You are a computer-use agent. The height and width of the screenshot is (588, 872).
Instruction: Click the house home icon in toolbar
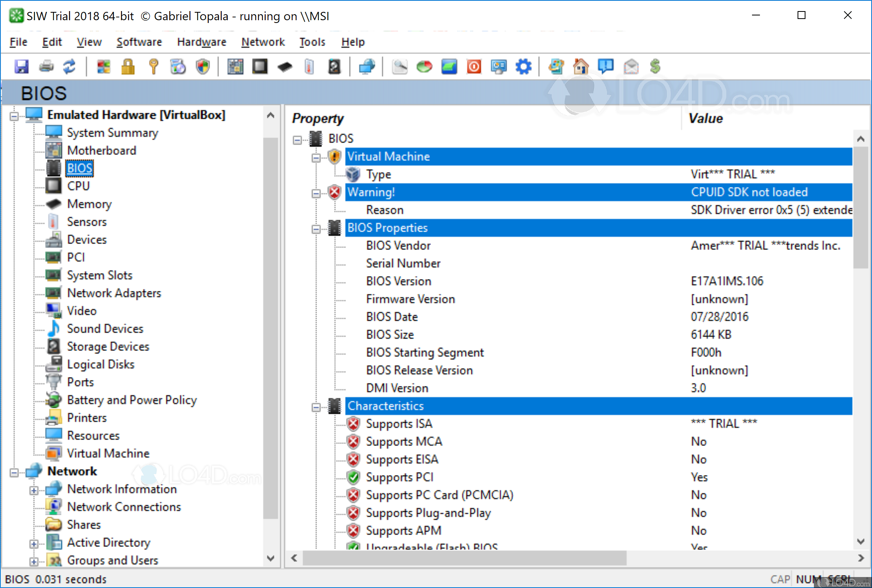pyautogui.click(x=581, y=67)
